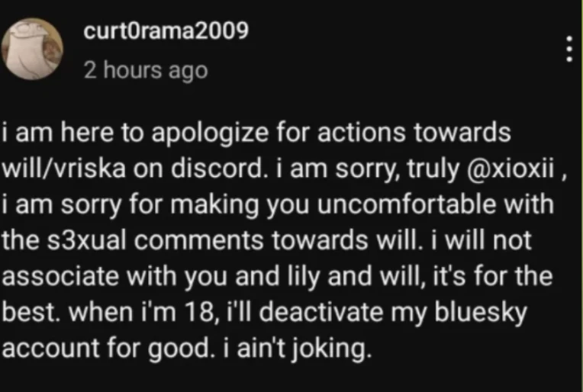
Task: Click the word "truly" before the mention
Action: (433, 169)
